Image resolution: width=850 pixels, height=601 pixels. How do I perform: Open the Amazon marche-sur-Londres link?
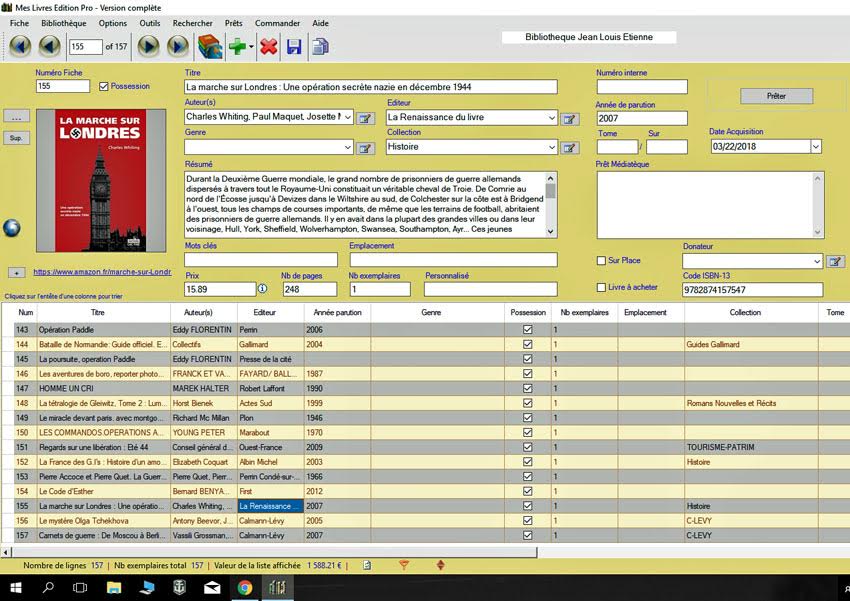pyautogui.click(x=102, y=272)
